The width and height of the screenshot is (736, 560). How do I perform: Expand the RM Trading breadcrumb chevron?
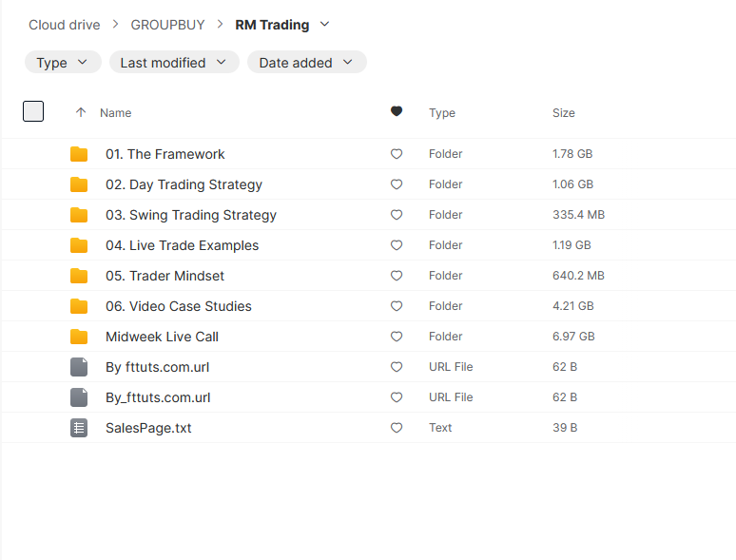[x=325, y=25]
